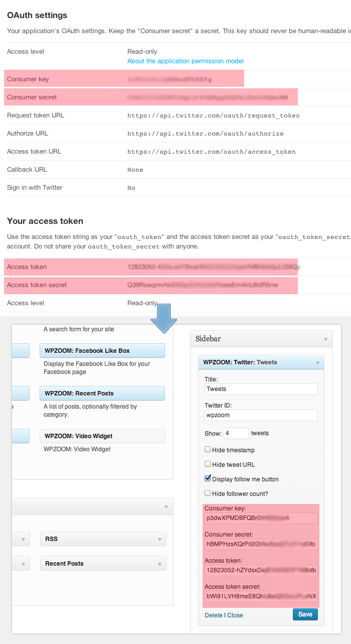
Task: Expand the RSS widget dropdown arrow
Action: click(x=160, y=539)
